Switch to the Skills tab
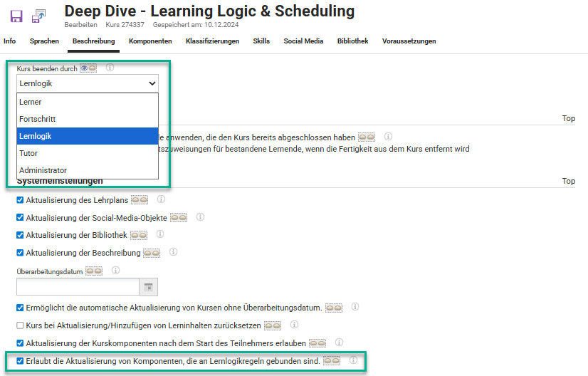This screenshot has width=588, height=376. [261, 41]
